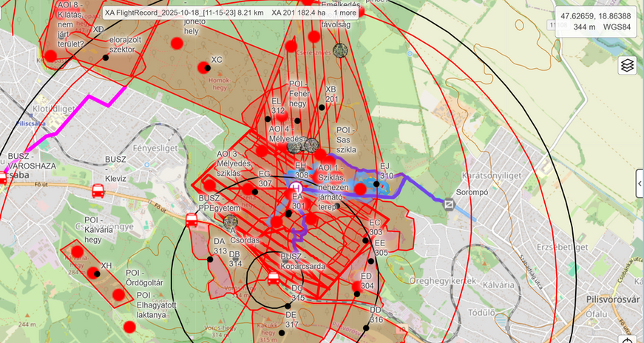Click the Sorompó barrier gate icon
Viewport: 644px width, 343px height.
click(448, 203)
